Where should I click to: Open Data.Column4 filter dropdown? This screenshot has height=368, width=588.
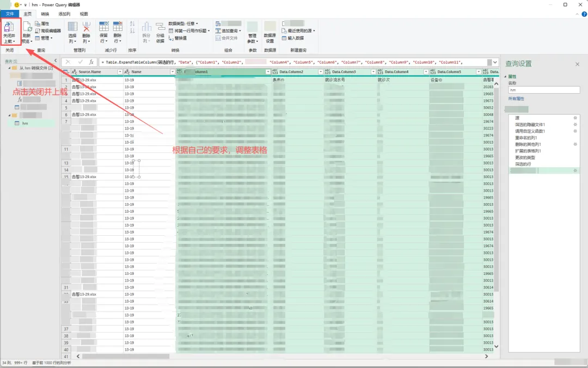pyautogui.click(x=426, y=72)
